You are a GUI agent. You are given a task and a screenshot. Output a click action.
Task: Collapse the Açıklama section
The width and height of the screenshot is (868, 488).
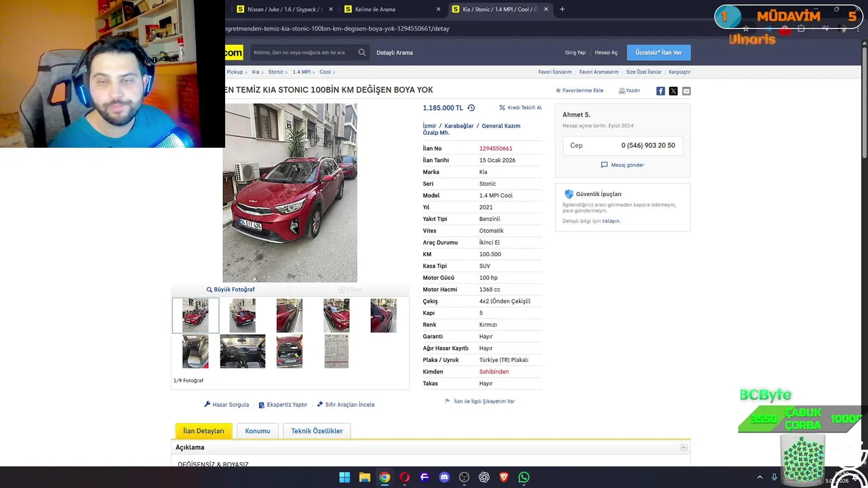(684, 447)
